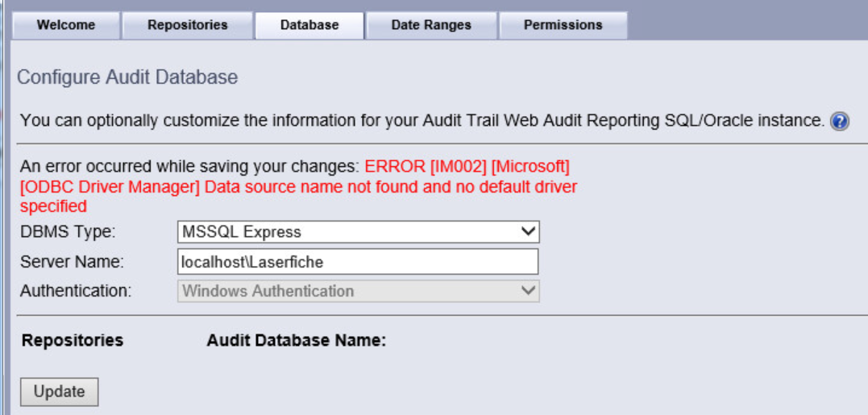868x415 pixels.
Task: Click the Configure Audit Database heading
Action: click(x=127, y=78)
